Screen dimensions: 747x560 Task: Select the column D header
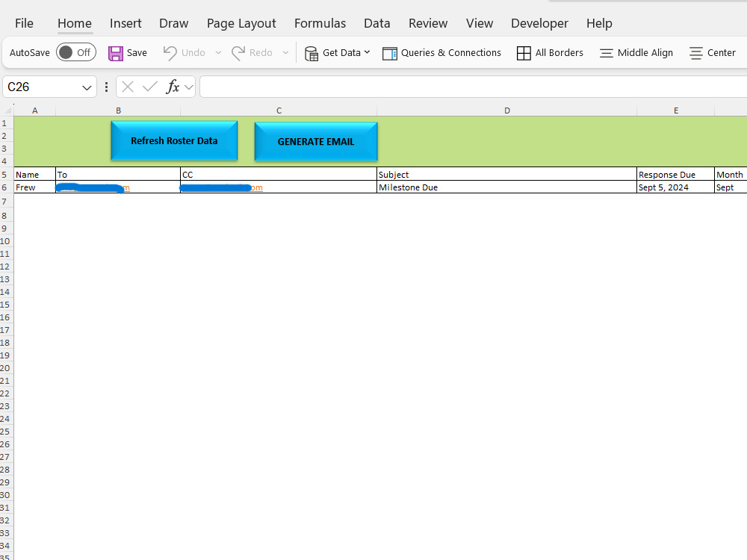(x=506, y=110)
